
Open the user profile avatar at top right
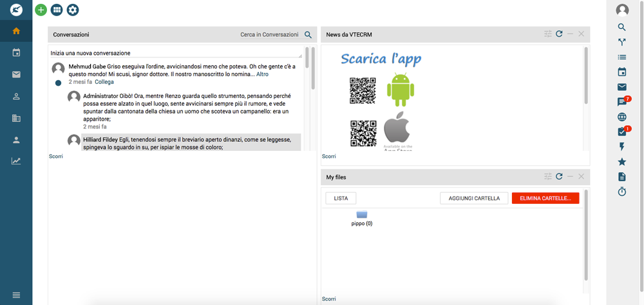[x=622, y=10]
